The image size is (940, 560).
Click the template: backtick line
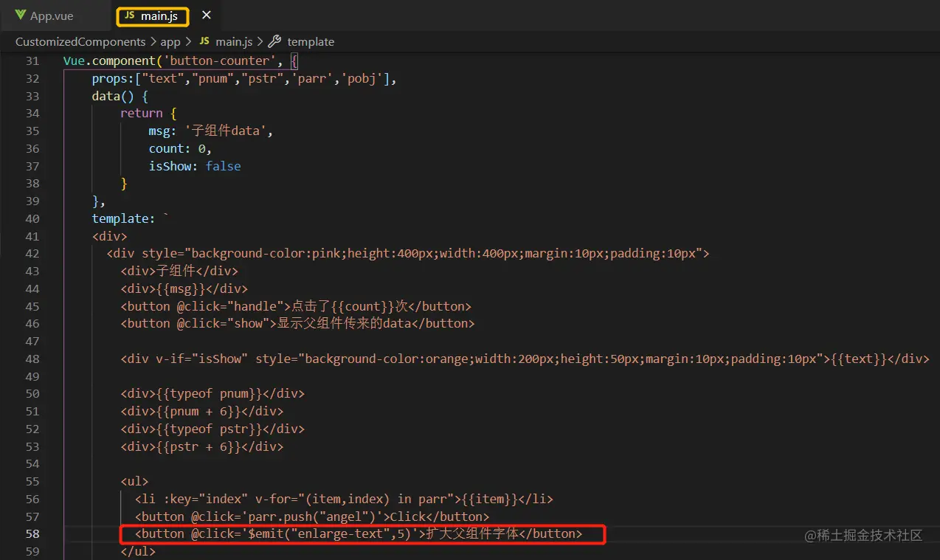(131, 218)
